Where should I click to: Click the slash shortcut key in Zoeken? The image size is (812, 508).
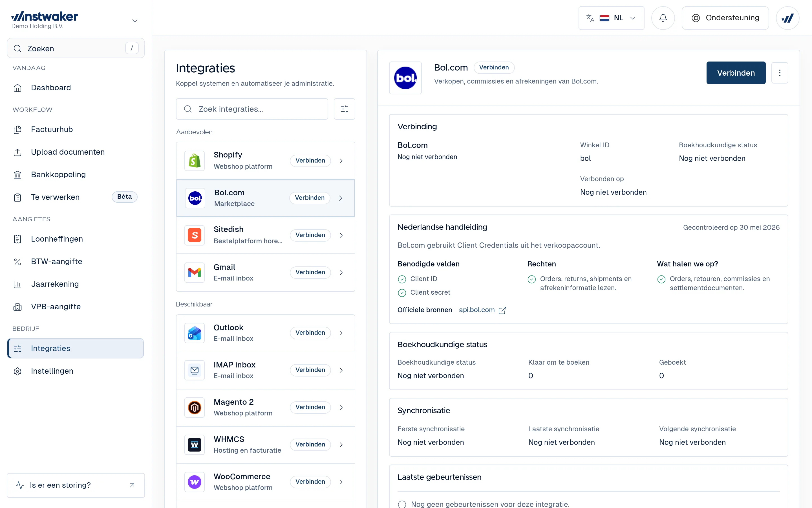(132, 48)
